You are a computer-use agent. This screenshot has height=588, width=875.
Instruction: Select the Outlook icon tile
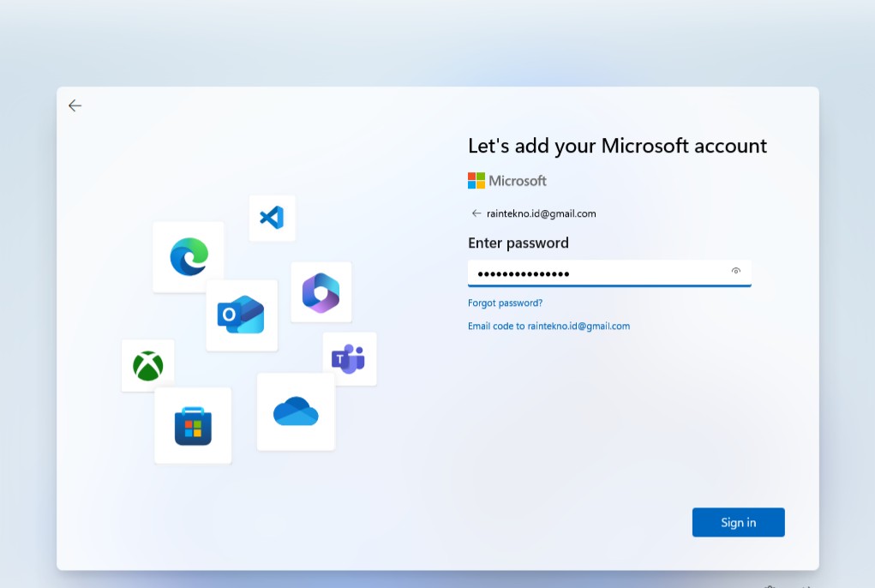(241, 315)
